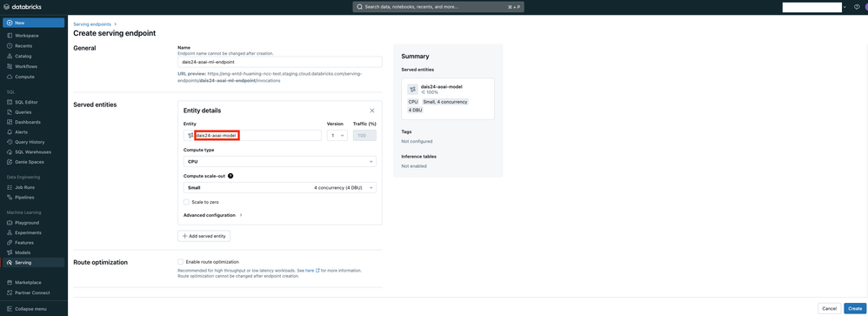Click 'Small, 4 concurrency' tag in Summary
868x316 pixels.
pos(445,102)
